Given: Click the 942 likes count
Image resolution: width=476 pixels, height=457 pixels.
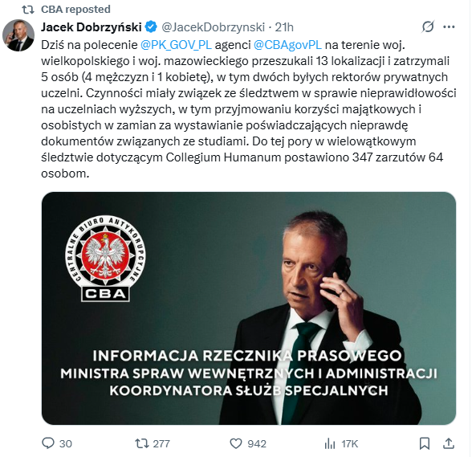Looking at the screenshot, I should tap(257, 444).
